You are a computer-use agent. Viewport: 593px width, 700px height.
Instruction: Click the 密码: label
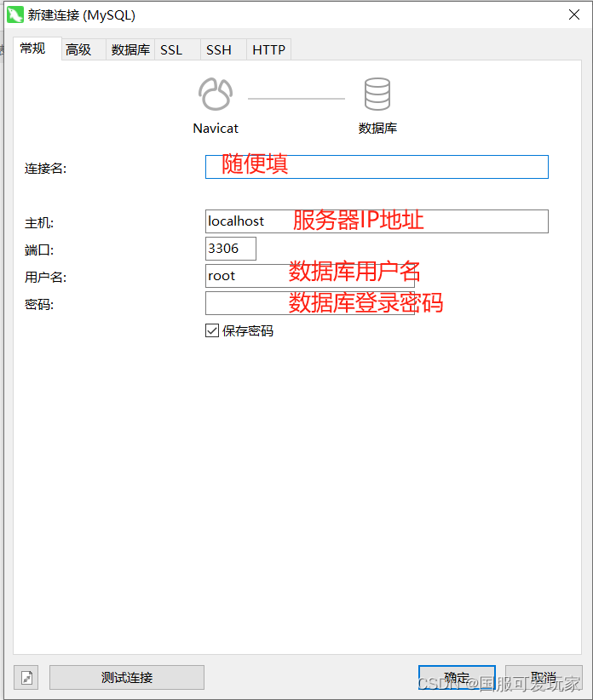[39, 305]
